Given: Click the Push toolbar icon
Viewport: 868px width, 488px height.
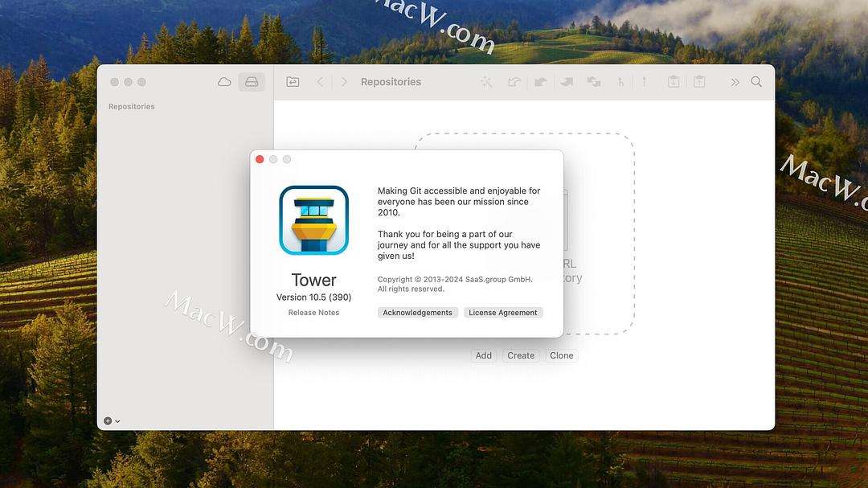Looking at the screenshot, I should 567,82.
